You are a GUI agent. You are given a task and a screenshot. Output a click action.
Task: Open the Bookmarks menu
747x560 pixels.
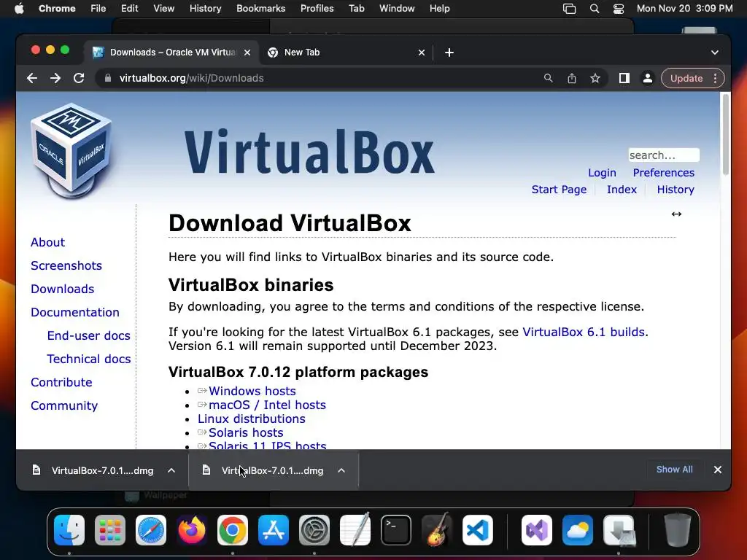coord(260,9)
